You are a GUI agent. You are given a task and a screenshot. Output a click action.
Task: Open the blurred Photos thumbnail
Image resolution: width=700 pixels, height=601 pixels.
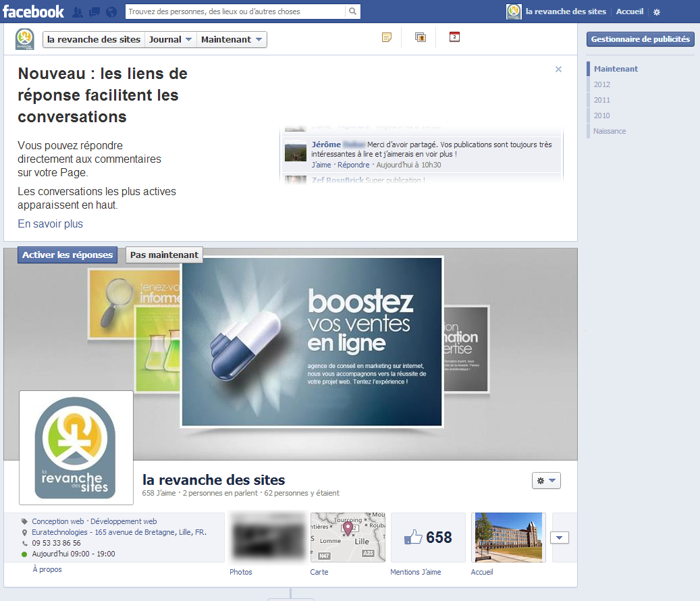click(x=267, y=537)
